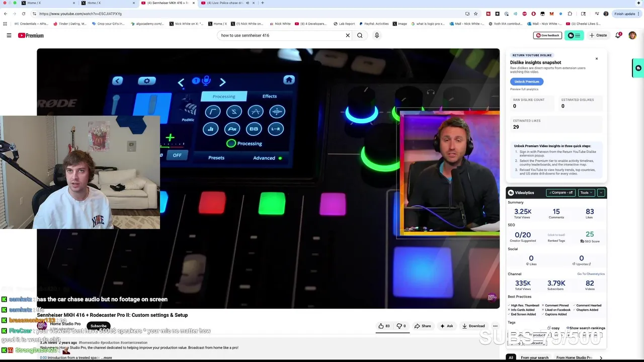Click the Give feedback button
Screen dimensions: 644x362
point(547,35)
